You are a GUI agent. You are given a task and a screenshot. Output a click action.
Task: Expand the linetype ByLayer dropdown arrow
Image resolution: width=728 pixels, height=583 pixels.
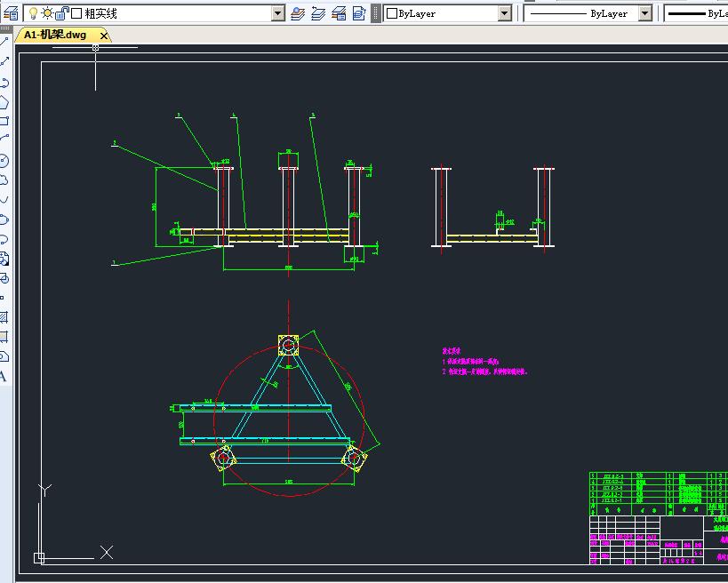tap(645, 13)
